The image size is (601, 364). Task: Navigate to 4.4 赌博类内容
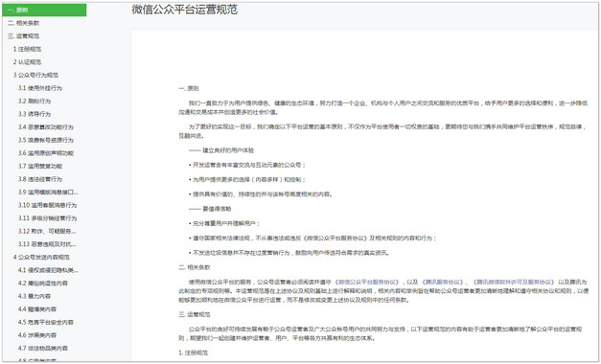(x=37, y=309)
